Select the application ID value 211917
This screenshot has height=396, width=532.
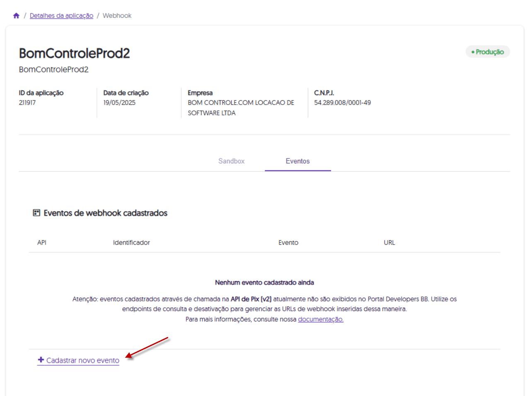27,102
